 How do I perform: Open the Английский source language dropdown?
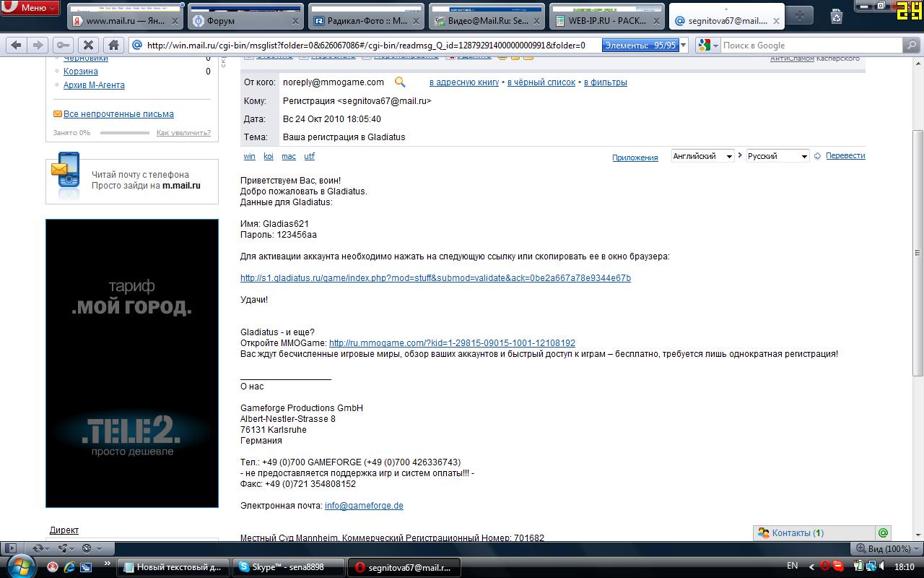coord(702,156)
